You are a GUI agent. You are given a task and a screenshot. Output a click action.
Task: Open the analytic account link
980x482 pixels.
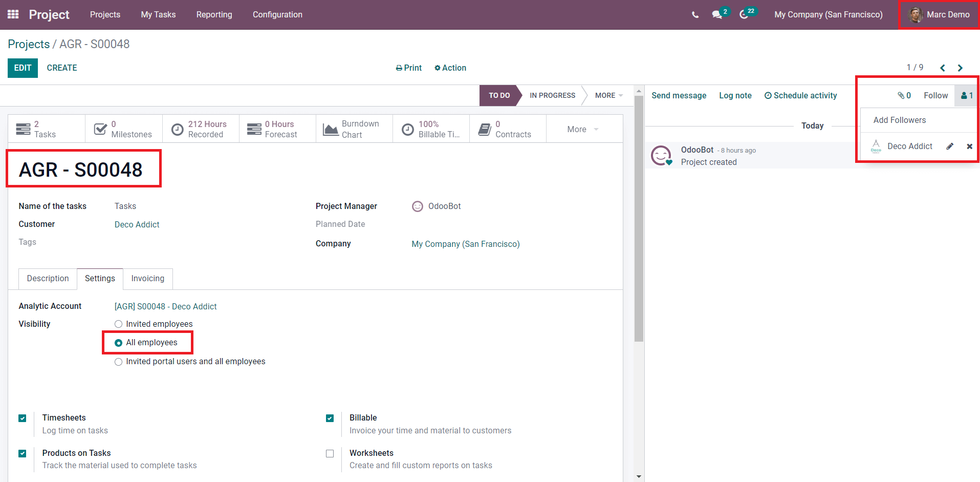click(166, 306)
